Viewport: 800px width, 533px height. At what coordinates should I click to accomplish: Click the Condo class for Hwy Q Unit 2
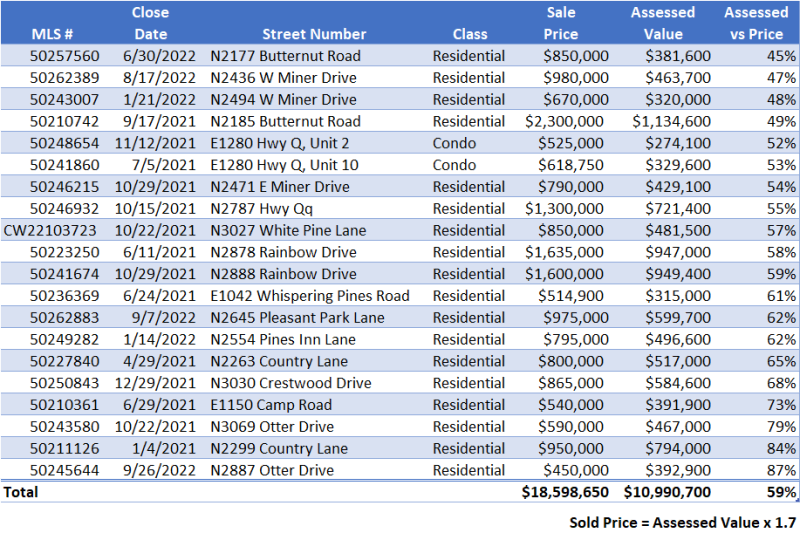pos(453,143)
